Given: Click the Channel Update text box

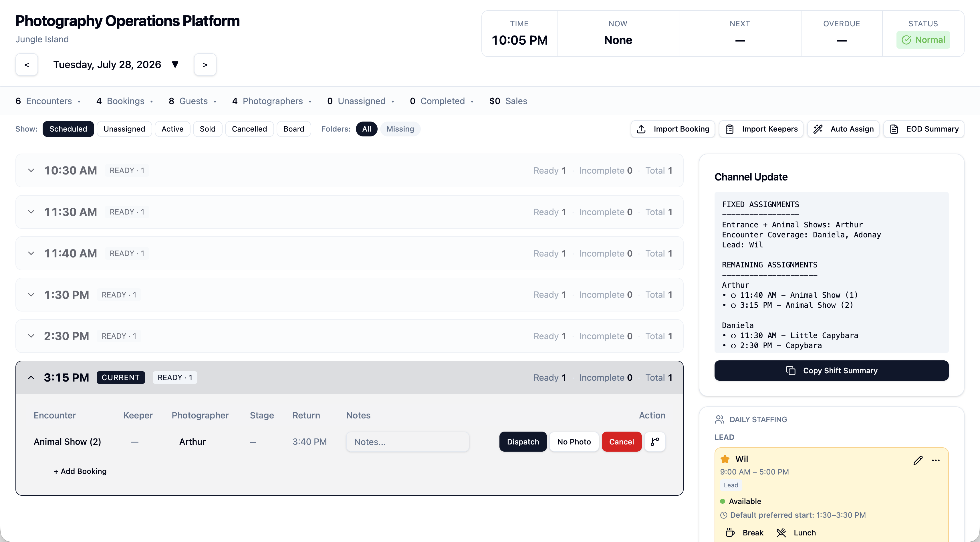Looking at the screenshot, I should click(831, 272).
